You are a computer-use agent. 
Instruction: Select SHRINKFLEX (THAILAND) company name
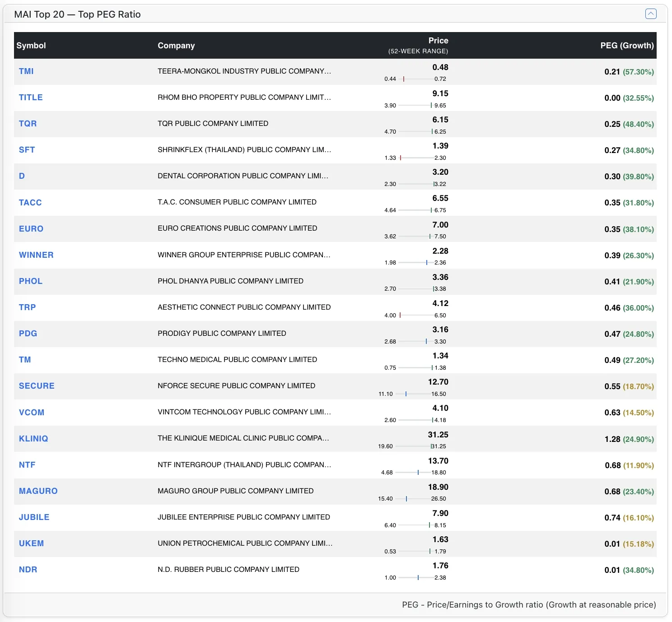click(x=244, y=150)
